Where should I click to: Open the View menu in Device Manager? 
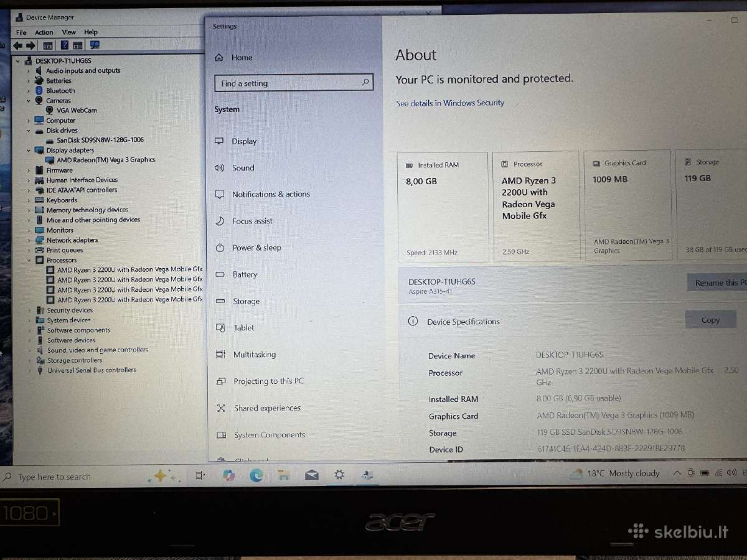click(x=69, y=32)
